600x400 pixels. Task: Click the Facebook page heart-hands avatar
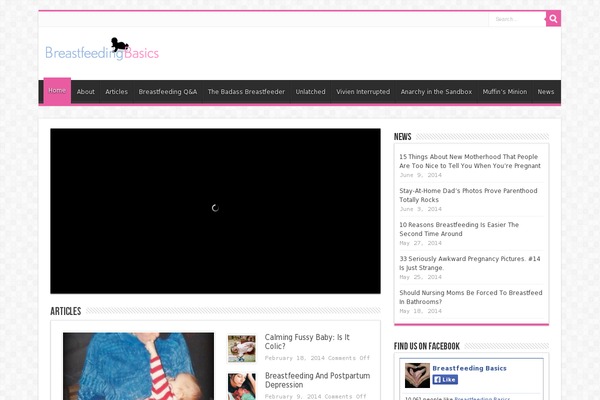[x=417, y=376]
